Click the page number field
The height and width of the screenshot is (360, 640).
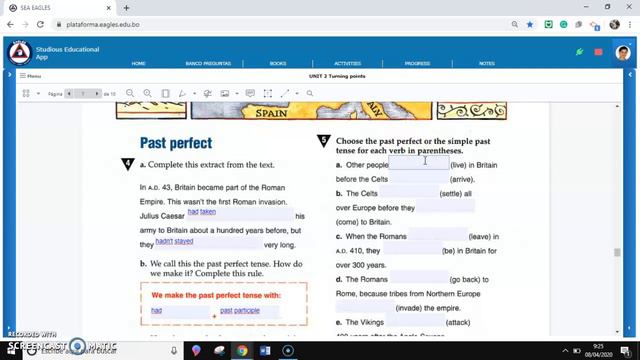[x=83, y=93]
